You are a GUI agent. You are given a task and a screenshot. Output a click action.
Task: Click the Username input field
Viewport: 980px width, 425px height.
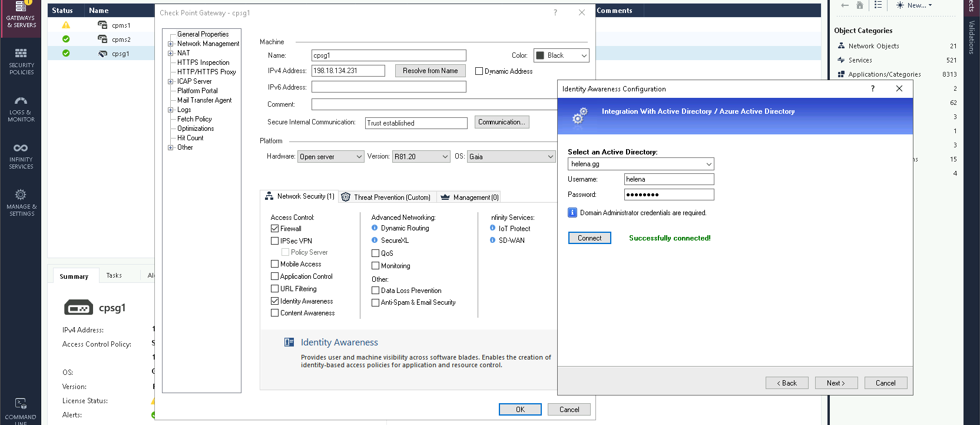[668, 179]
